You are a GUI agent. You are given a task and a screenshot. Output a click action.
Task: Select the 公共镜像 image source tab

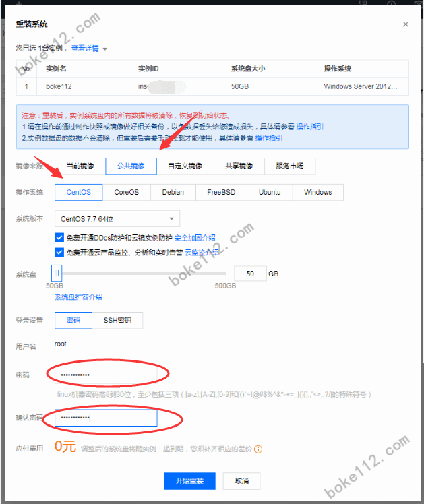coord(131,166)
